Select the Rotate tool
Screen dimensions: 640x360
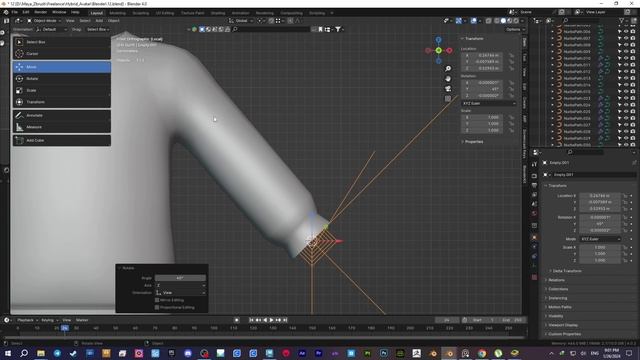(62, 78)
